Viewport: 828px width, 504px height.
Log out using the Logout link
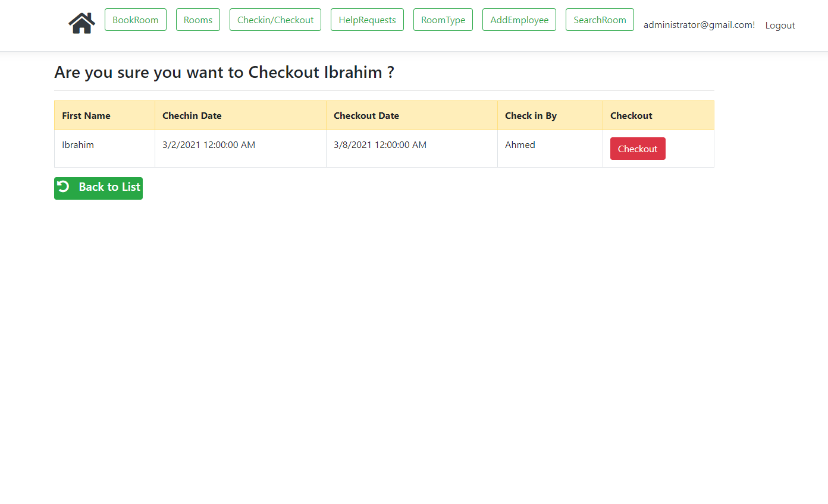click(x=780, y=25)
